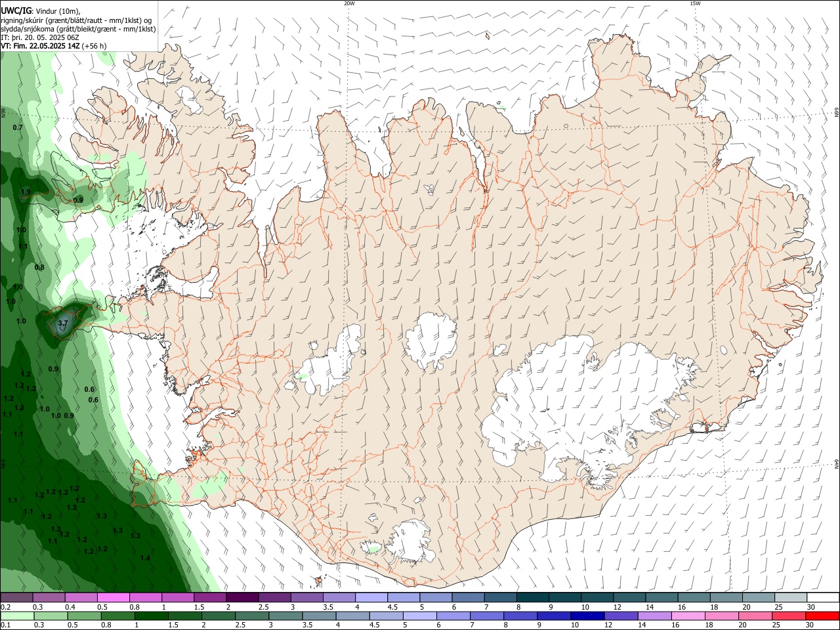Click the red 25 swatch in bottom legend row

coord(789,616)
